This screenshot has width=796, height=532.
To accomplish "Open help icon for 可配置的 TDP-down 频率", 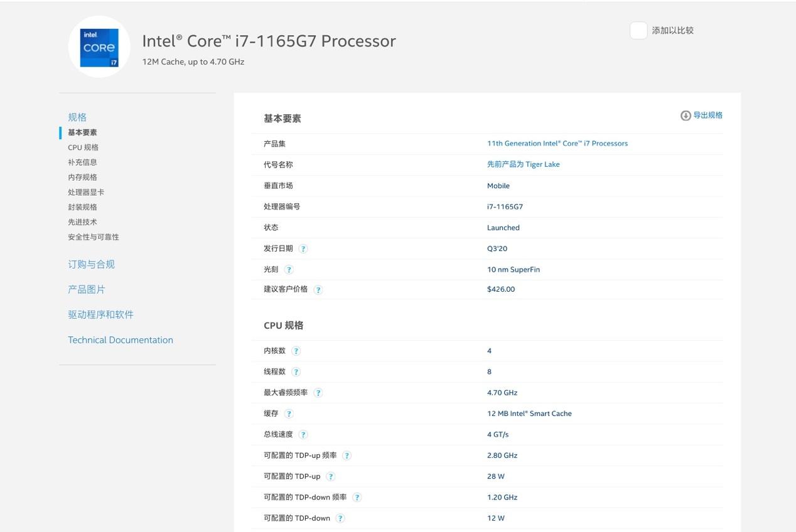I will point(357,497).
